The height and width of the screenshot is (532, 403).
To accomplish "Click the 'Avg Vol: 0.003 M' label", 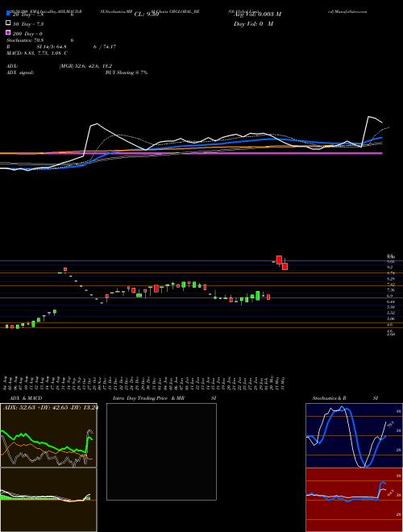I will tap(257, 15).
